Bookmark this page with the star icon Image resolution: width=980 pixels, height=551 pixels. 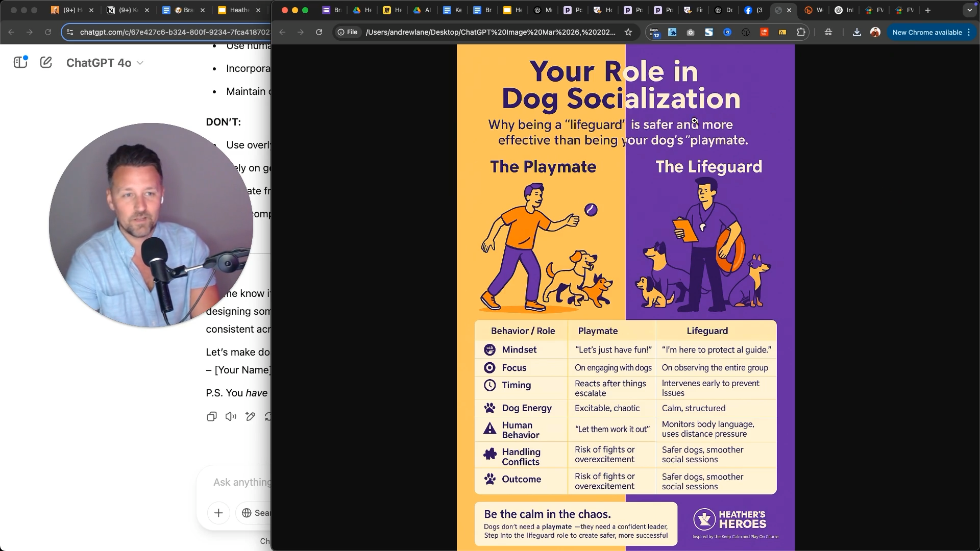pos(628,32)
